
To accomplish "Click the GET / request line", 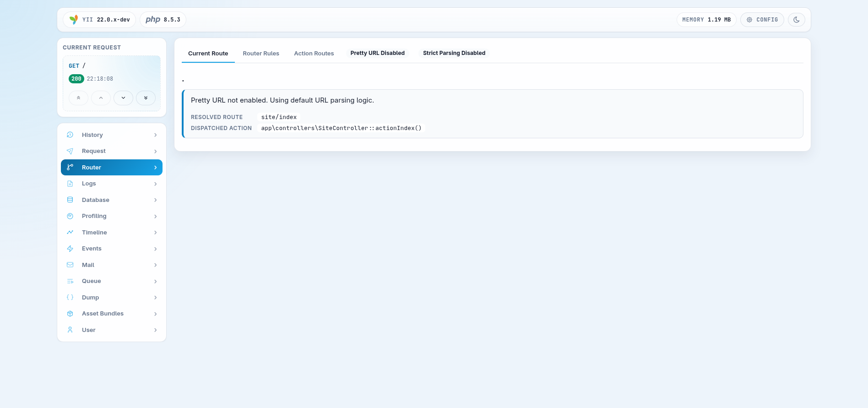I will click(x=77, y=66).
